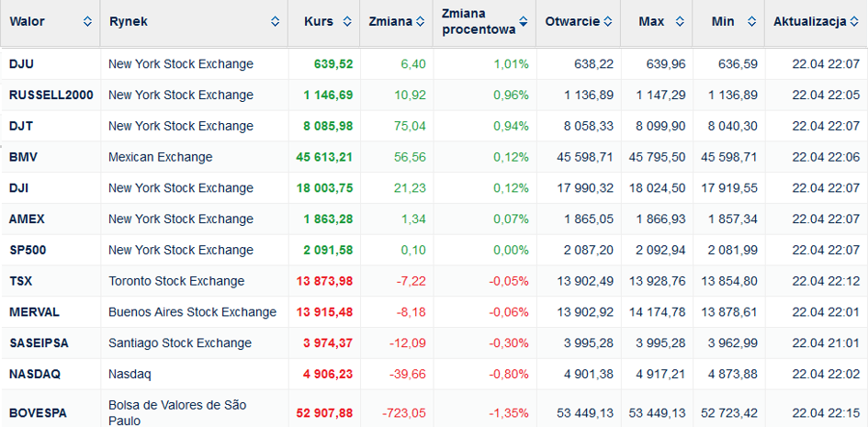Click the MERVAL ticker
Viewport: 868px width, 427px height.
pos(34,312)
